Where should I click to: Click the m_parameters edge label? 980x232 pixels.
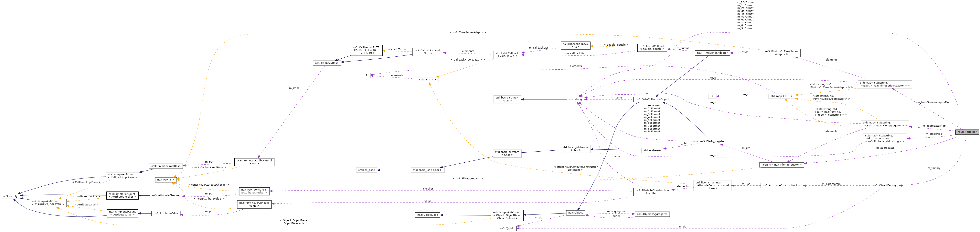[x=831, y=184]
